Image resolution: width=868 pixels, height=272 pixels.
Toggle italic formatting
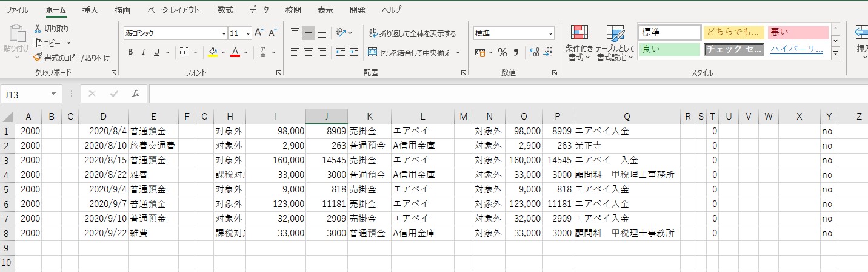point(144,52)
